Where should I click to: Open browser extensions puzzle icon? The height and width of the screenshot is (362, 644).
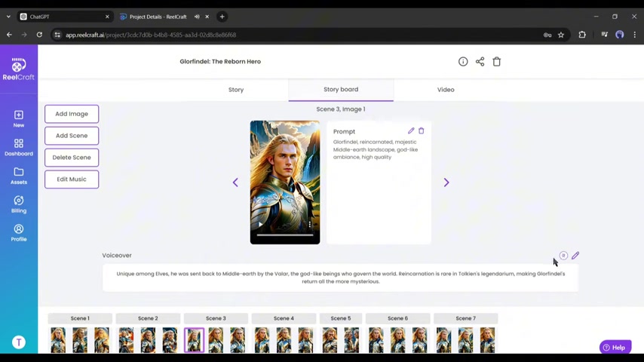click(x=582, y=35)
